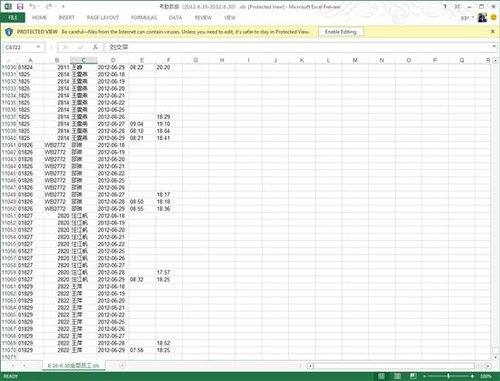Click the vertical scrollbar down arrow

click(495, 357)
